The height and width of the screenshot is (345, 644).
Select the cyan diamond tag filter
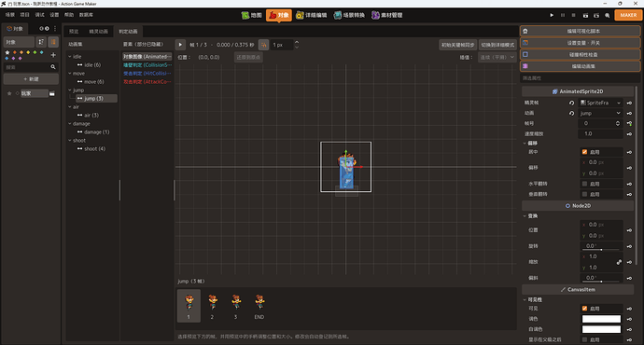pos(41,52)
